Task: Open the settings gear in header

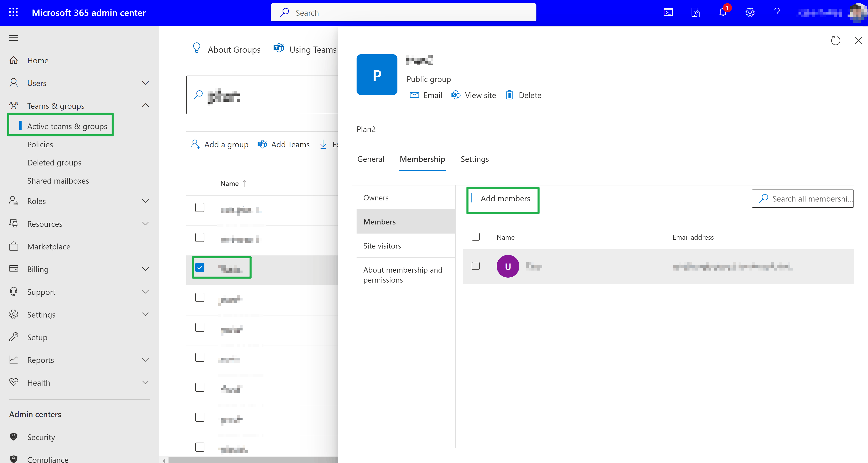Action: coord(749,12)
